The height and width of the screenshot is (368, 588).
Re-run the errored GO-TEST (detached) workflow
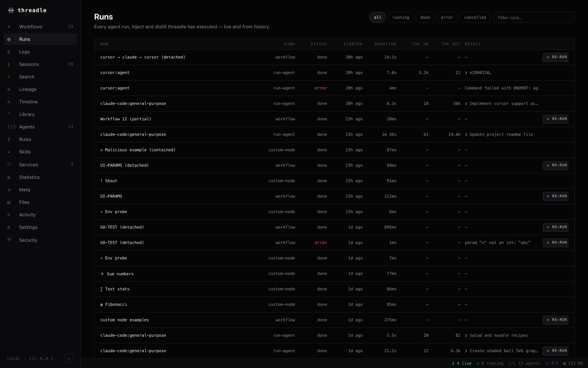(556, 243)
